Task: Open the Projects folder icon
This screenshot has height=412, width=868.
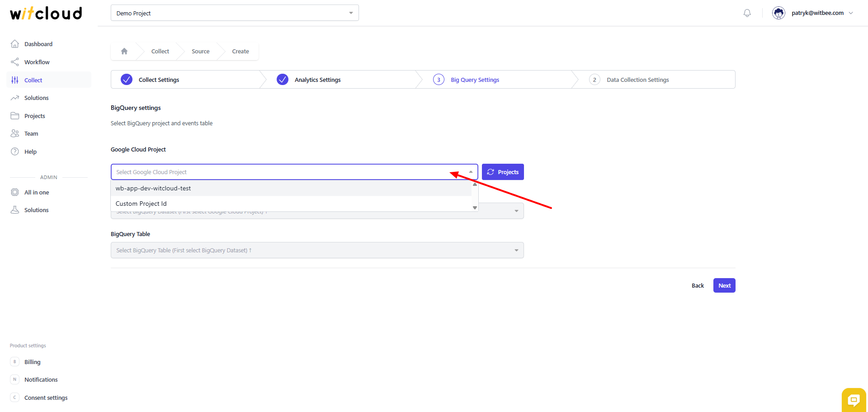Action: click(15, 116)
